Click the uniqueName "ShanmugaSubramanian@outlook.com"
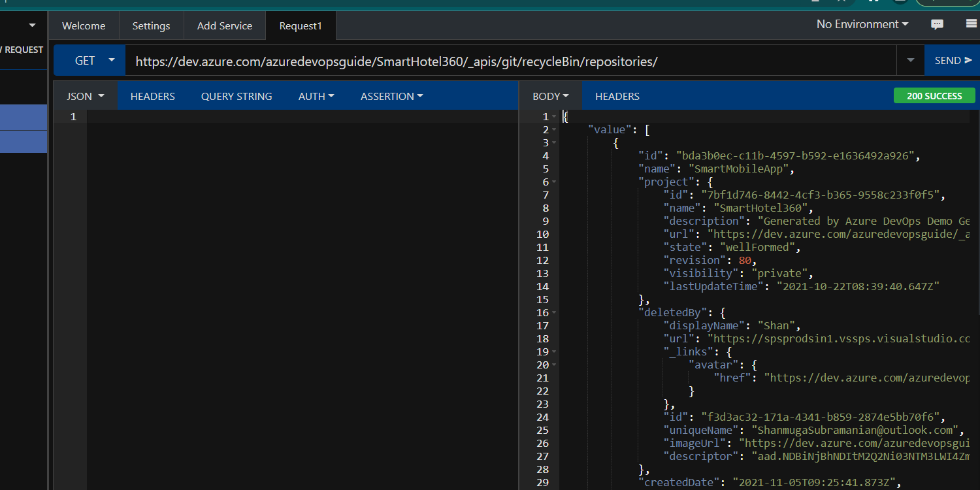The height and width of the screenshot is (490, 980). click(x=855, y=430)
